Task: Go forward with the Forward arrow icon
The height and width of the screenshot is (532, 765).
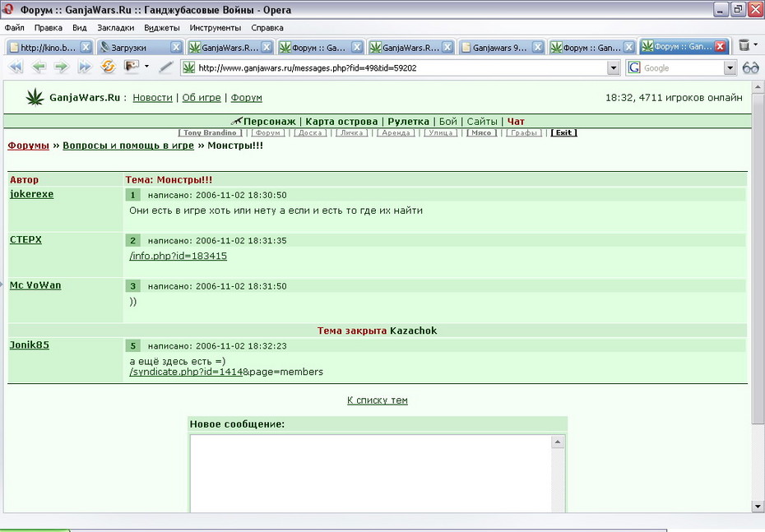Action: [x=61, y=67]
